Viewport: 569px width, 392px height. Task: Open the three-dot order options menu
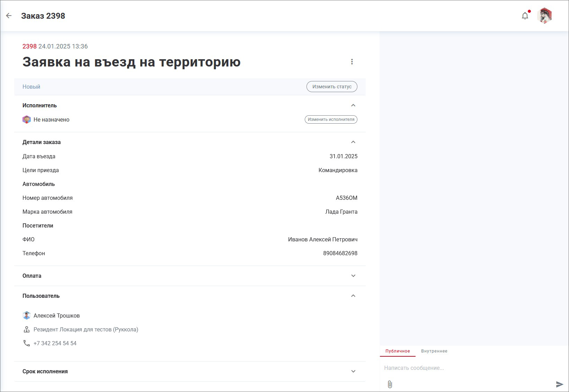click(352, 62)
